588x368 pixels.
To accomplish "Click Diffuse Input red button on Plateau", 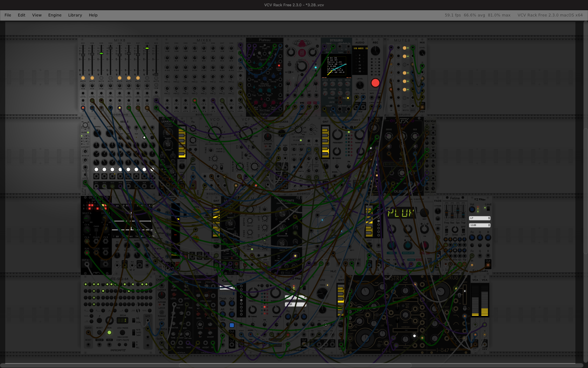I will coord(279,66).
